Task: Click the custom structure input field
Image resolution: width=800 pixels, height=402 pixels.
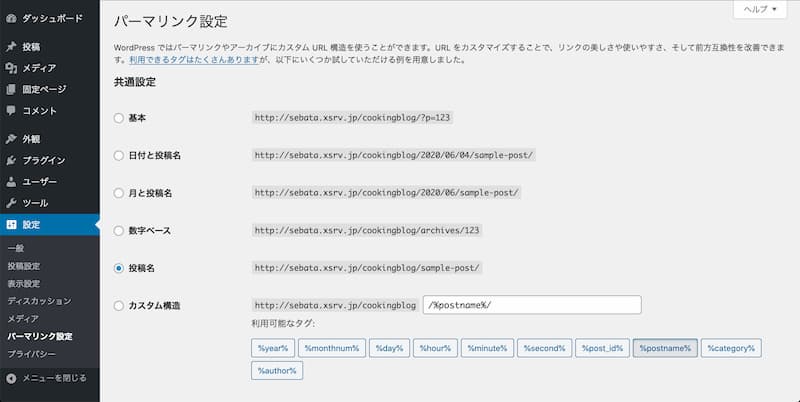Action: 532,305
